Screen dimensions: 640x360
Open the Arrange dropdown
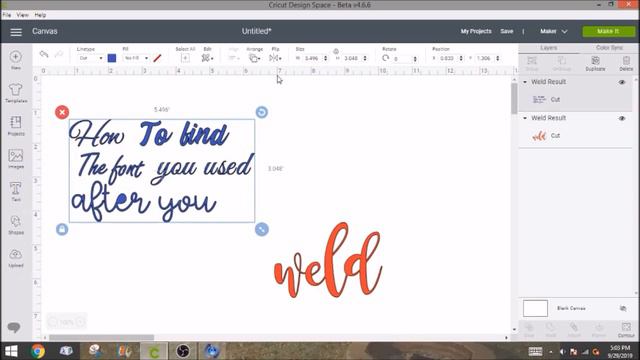pyautogui.click(x=254, y=58)
